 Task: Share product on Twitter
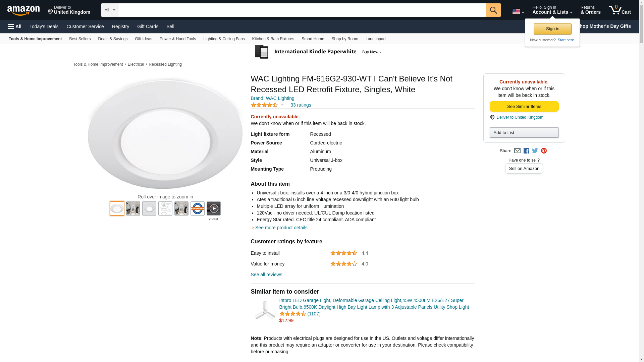point(535,151)
